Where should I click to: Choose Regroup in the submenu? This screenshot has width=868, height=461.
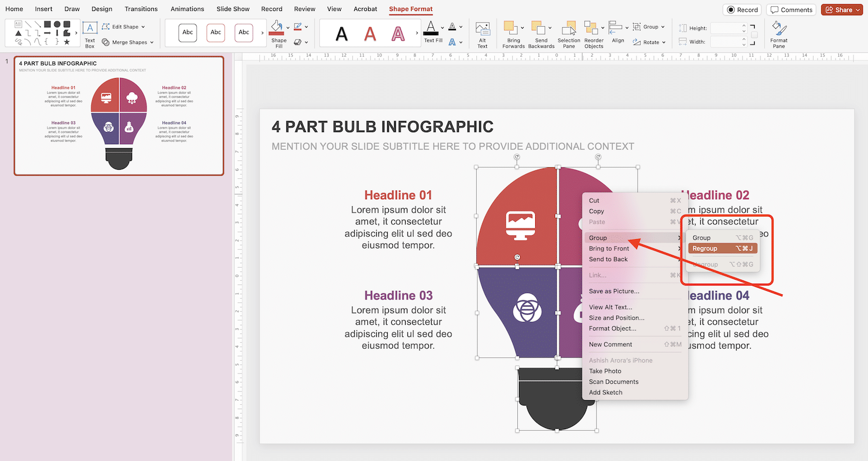click(x=723, y=248)
